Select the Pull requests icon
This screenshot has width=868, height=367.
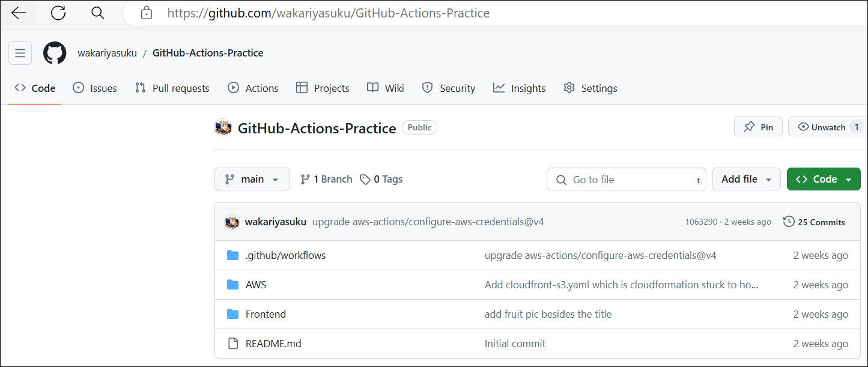139,88
